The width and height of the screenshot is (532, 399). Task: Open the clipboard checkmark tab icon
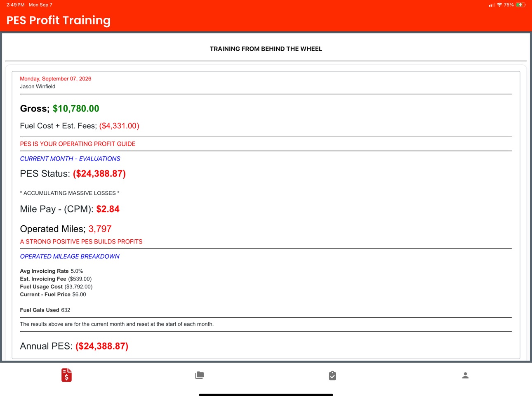pos(332,375)
